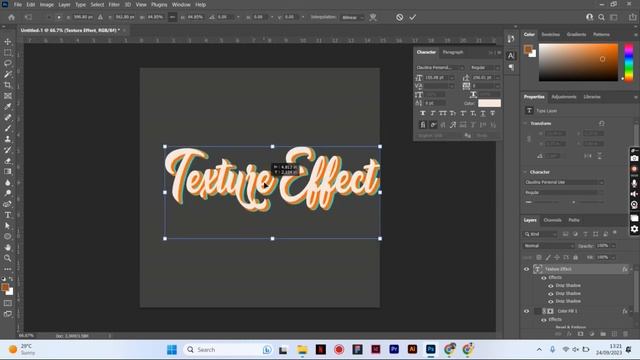This screenshot has width=640, height=360.
Task: Select the Gradient tool
Action: 8,171
